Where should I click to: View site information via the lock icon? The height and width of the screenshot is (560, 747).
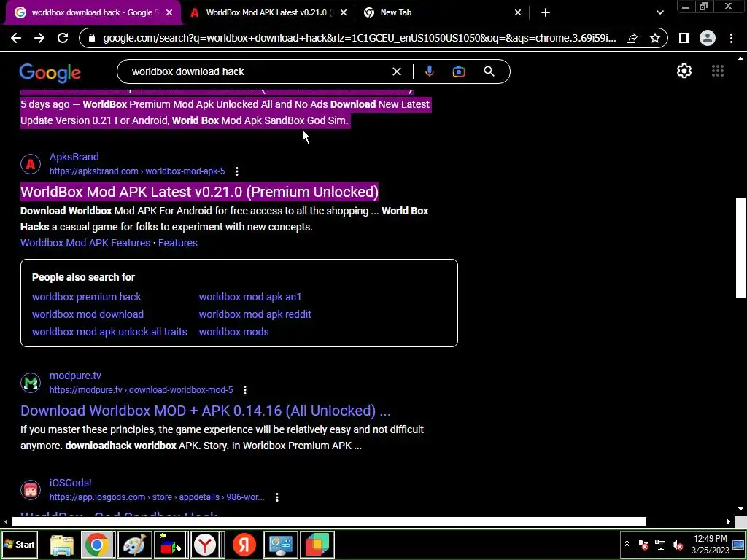coord(91,38)
